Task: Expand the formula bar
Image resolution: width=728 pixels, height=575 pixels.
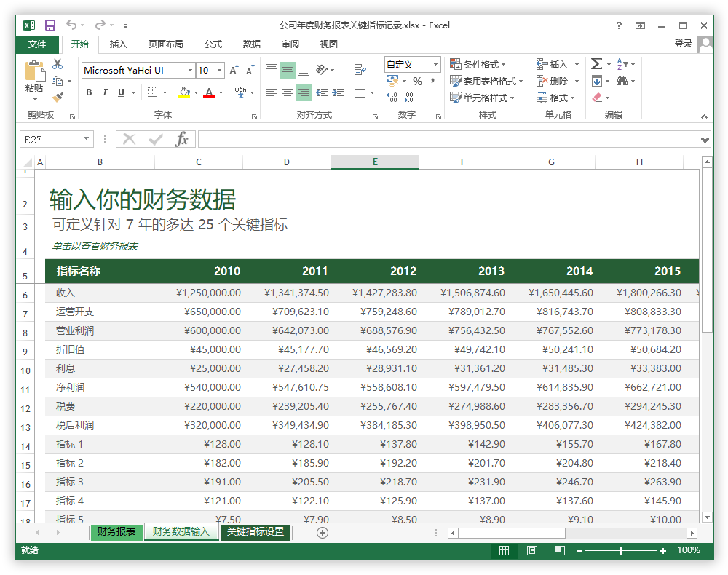Action: (705, 140)
